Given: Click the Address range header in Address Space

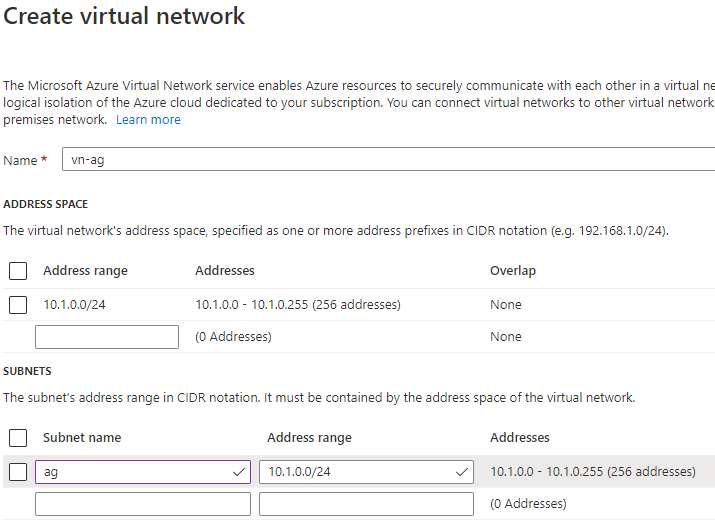Looking at the screenshot, I should click(x=85, y=271).
